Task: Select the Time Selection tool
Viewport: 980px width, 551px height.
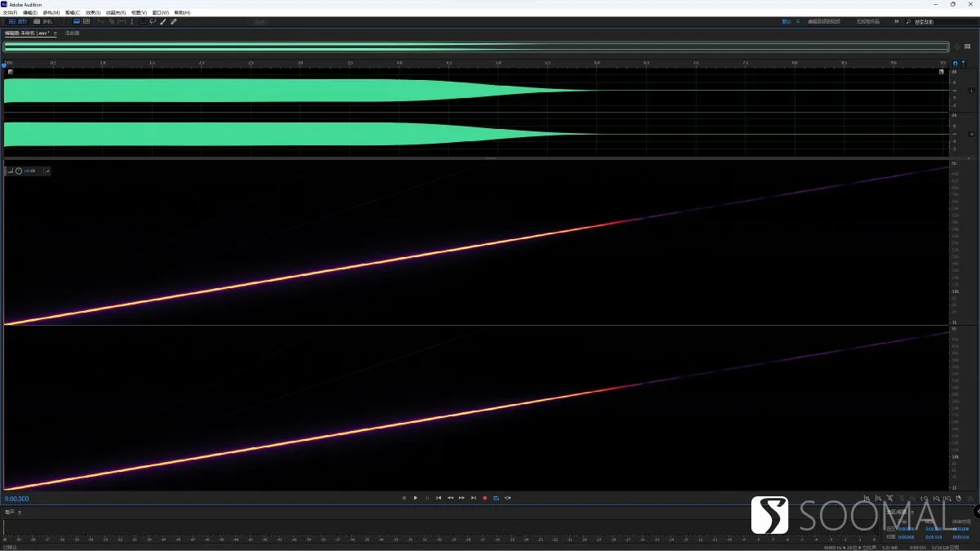Action: pos(132,21)
